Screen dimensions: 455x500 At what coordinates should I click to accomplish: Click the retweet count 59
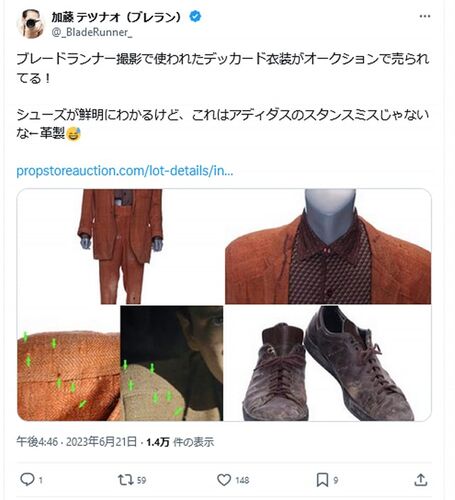coord(142,480)
